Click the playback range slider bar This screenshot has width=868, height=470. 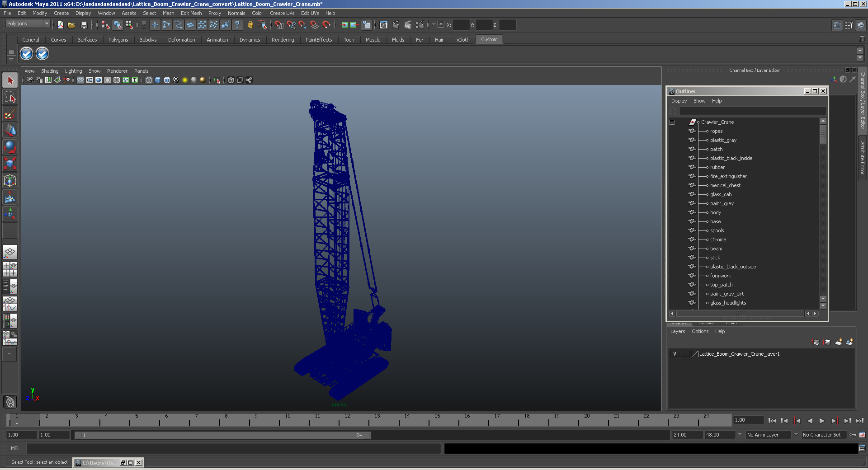223,435
